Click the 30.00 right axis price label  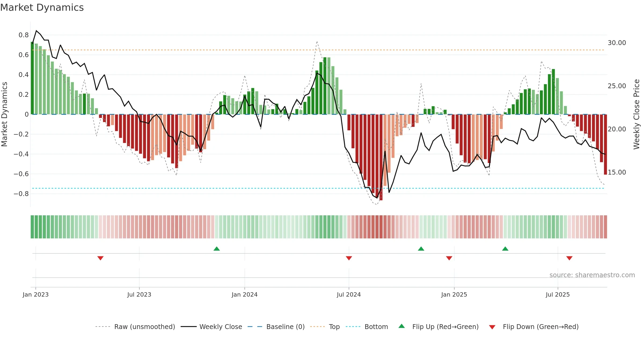tap(617, 43)
